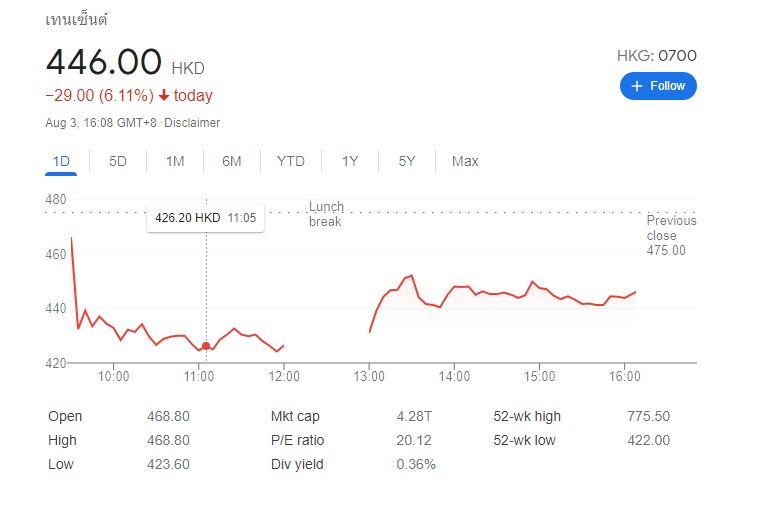The image size is (769, 507).
Task: Click the Follow button
Action: [x=658, y=86]
